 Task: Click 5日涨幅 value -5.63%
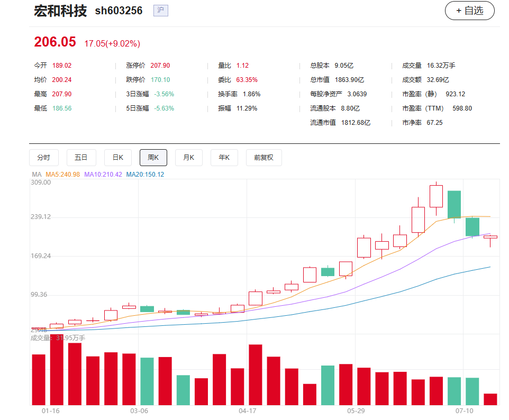tap(164, 108)
